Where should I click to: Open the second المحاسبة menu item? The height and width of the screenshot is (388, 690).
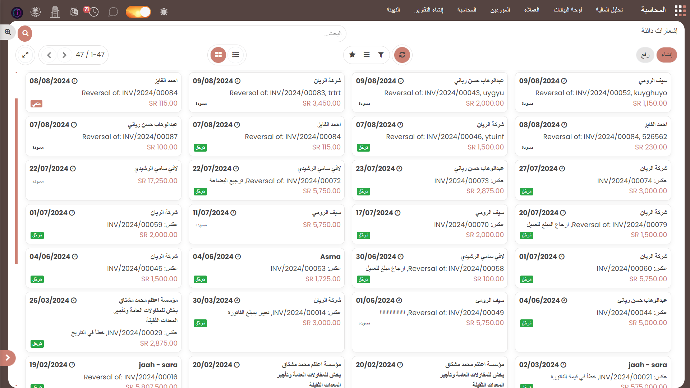click(x=467, y=10)
